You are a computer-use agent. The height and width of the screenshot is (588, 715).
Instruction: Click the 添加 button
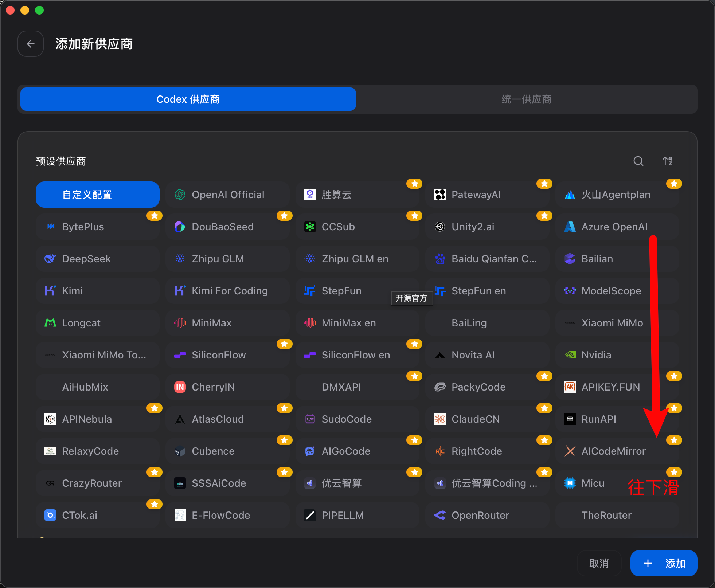(664, 563)
